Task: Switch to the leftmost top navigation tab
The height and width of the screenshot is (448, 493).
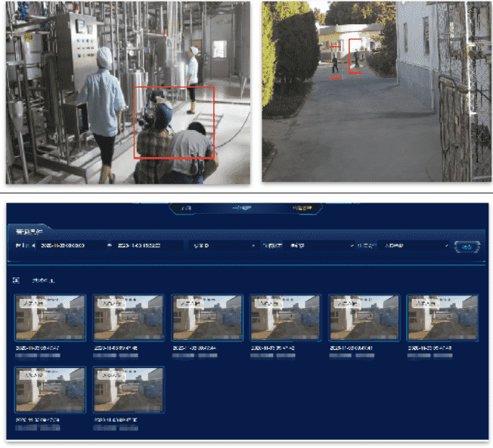Action: point(186,208)
